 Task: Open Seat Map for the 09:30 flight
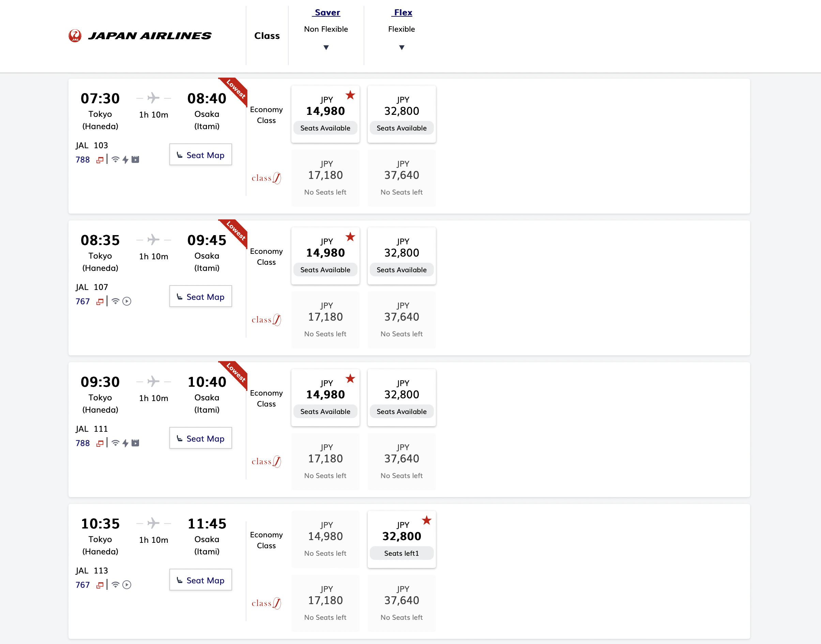point(201,439)
